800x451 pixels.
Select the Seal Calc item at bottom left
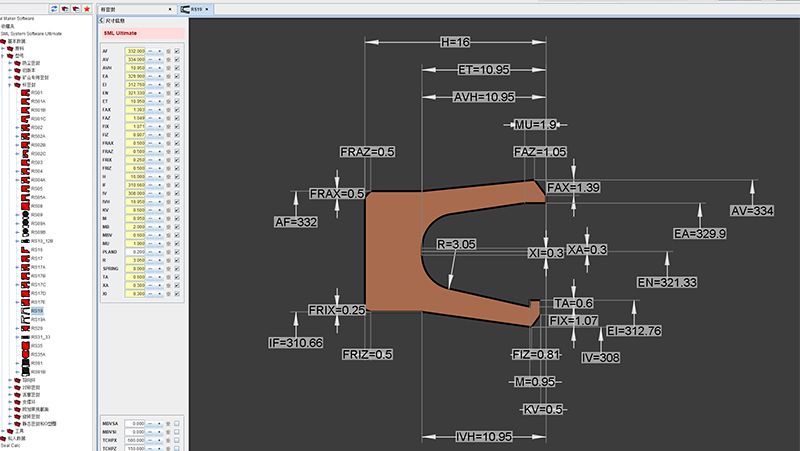pyautogui.click(x=14, y=446)
